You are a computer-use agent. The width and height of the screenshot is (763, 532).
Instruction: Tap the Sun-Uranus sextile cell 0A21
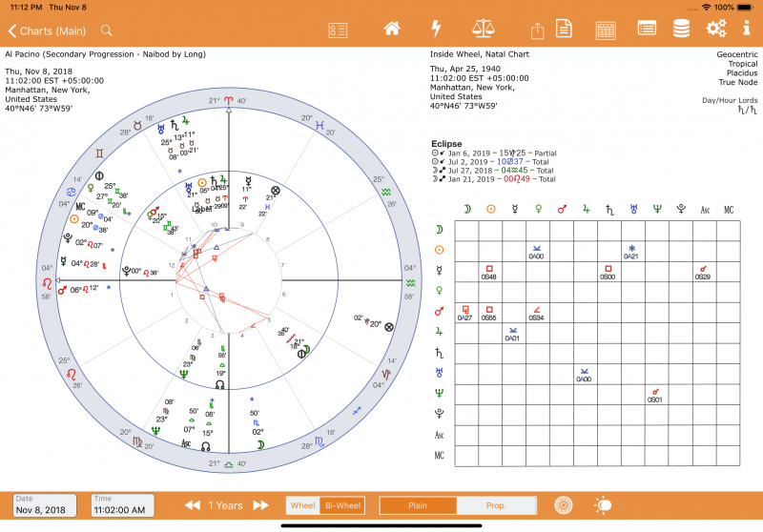click(x=632, y=252)
